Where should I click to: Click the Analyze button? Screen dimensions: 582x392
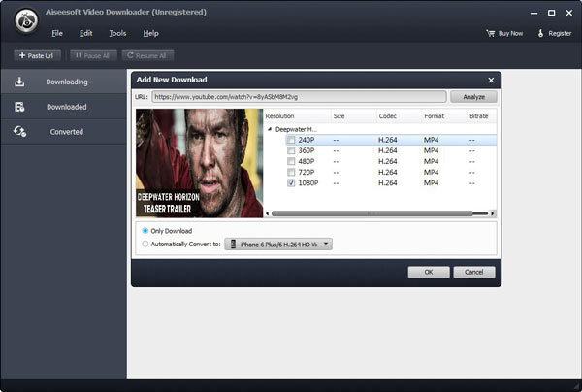click(473, 97)
